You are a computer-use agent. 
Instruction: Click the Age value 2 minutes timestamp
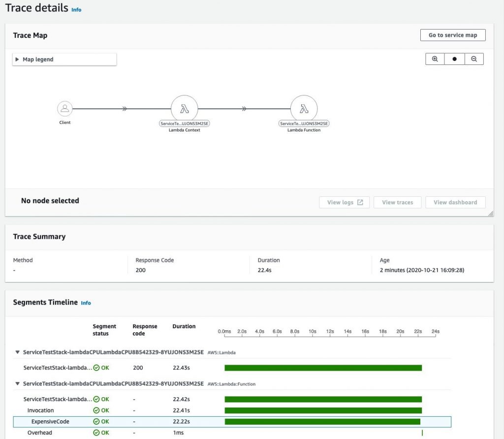(422, 270)
